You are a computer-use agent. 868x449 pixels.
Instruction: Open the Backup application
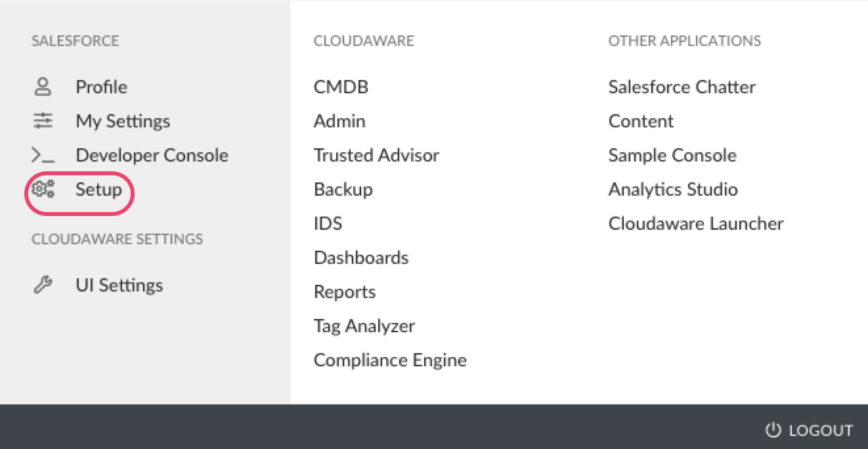tap(343, 189)
